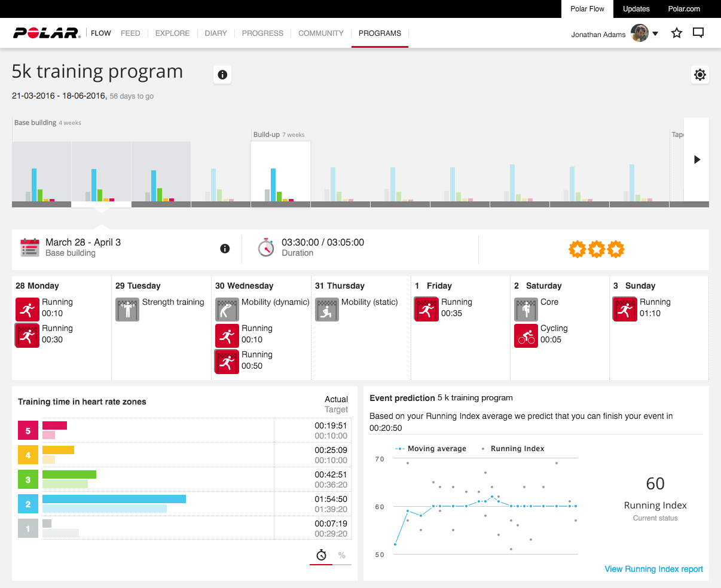721x588 pixels.
Task: Switch heart rate zones to percent view
Action: tap(342, 555)
